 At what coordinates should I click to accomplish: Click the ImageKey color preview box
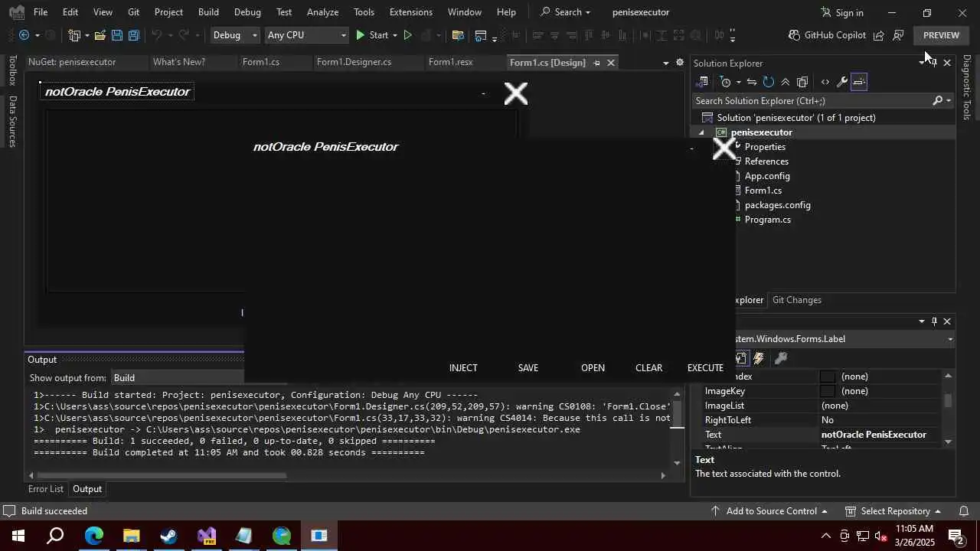[828, 391]
